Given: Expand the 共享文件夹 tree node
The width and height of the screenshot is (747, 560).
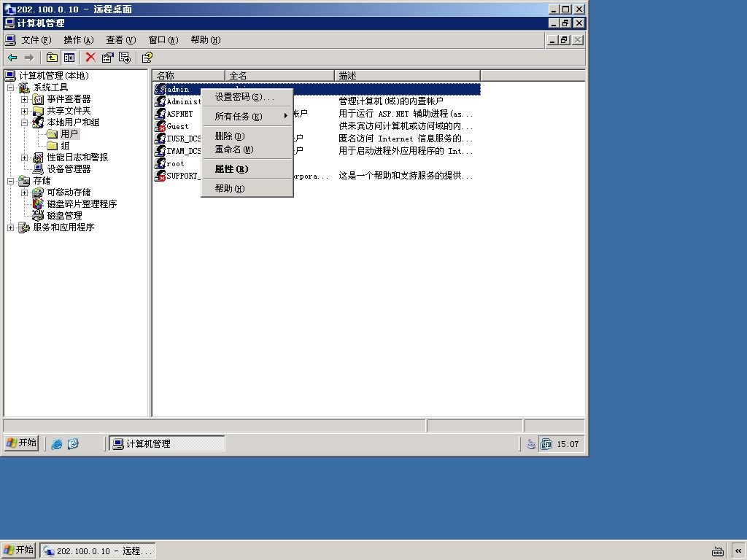Looking at the screenshot, I should point(24,111).
